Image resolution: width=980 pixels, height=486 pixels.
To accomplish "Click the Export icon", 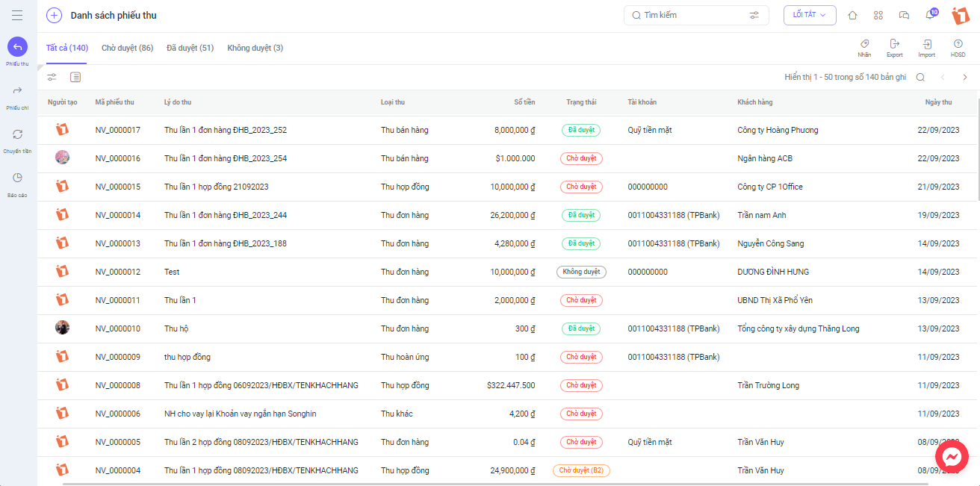I will [x=894, y=45].
